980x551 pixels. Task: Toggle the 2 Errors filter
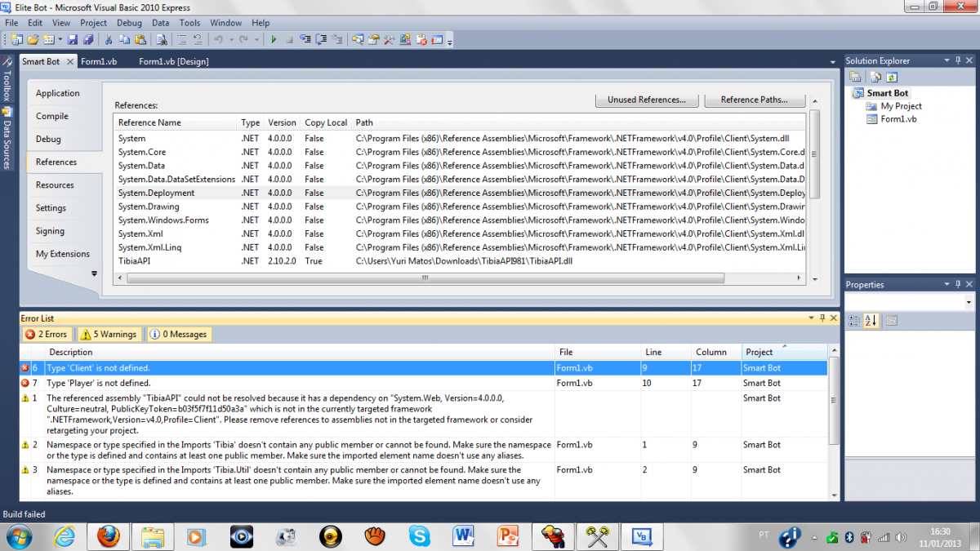47,334
